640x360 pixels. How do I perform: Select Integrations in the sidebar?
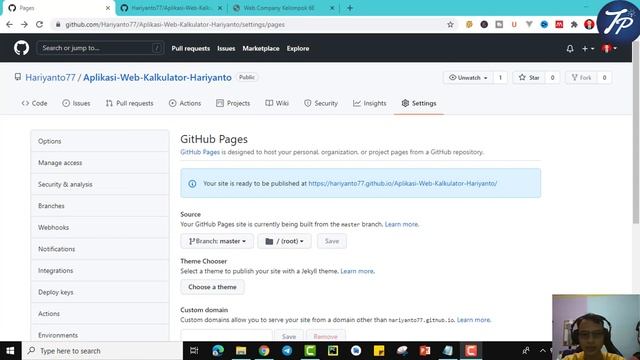click(x=100, y=271)
